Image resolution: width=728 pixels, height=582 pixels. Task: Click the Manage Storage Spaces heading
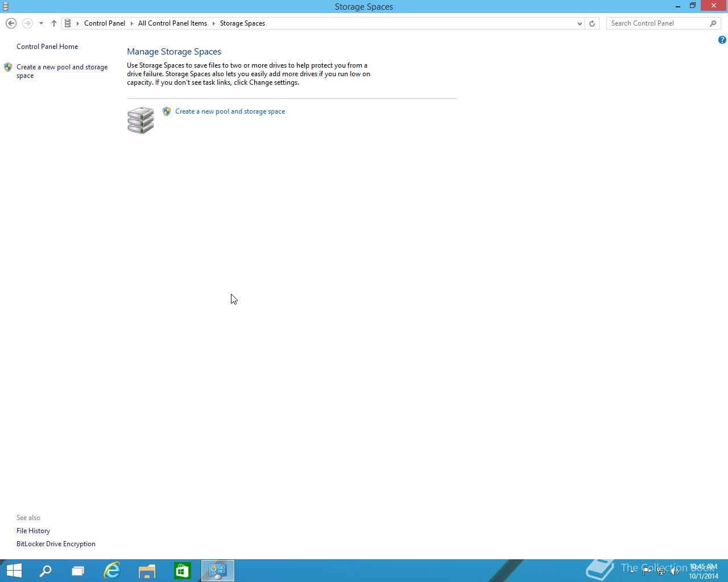click(174, 52)
